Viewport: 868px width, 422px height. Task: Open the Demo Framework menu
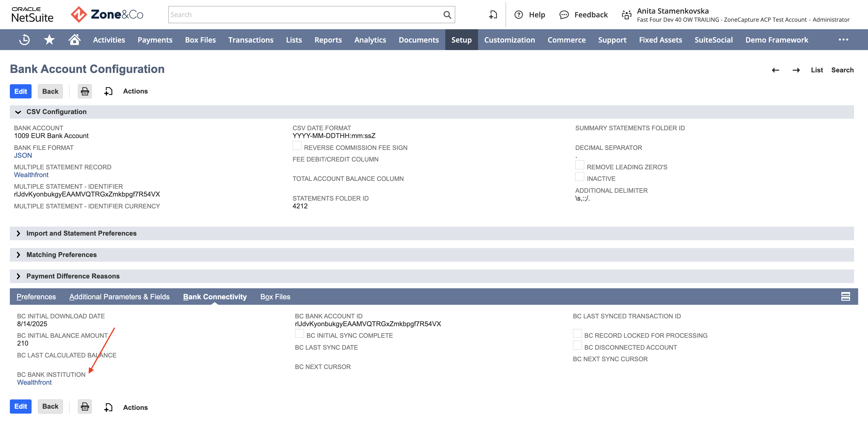point(777,40)
